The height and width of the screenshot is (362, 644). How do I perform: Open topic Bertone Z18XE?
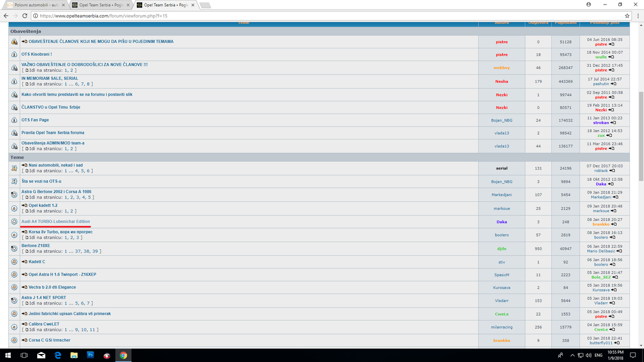(x=35, y=246)
